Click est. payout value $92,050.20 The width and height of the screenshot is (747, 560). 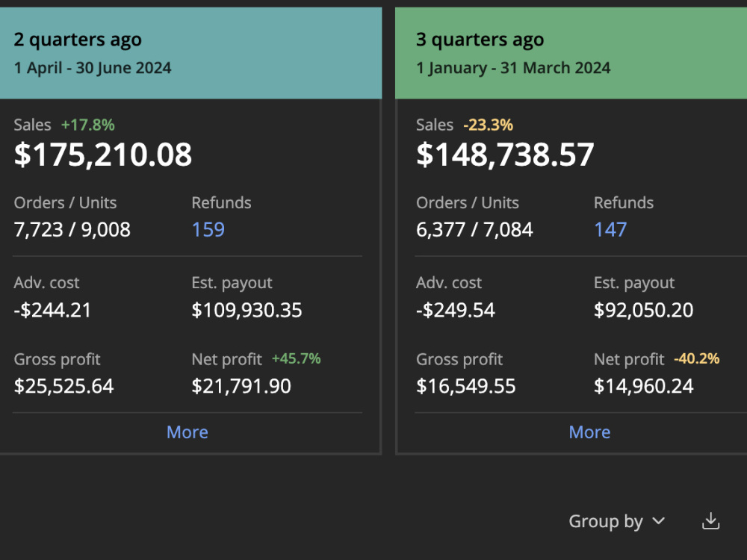point(643,310)
